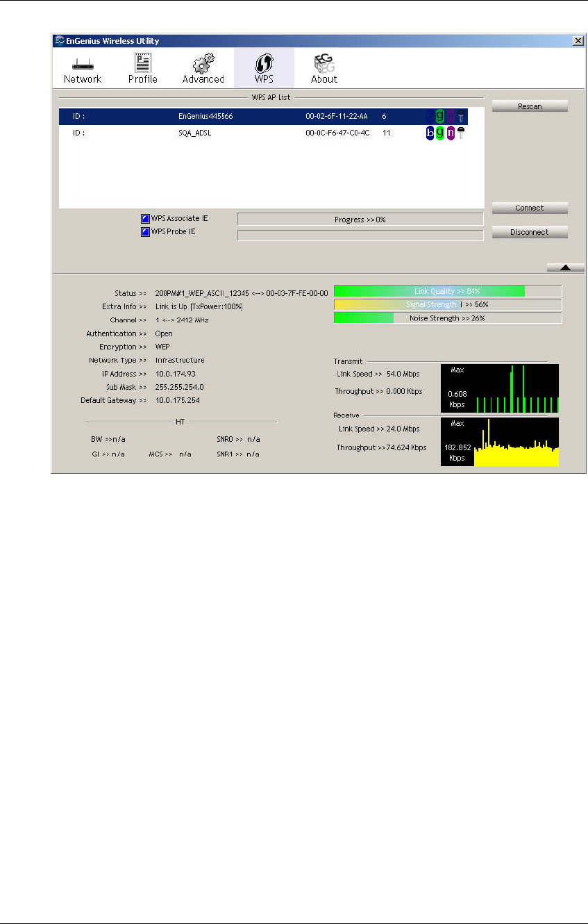This screenshot has width=588, height=924.
Task: Switch to the WPS tab
Action: click(x=264, y=68)
